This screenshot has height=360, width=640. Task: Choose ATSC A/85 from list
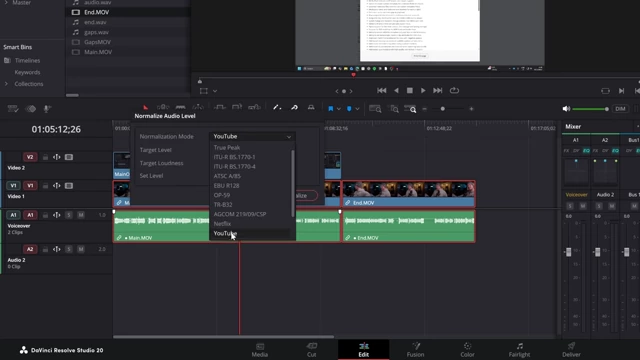[227, 176]
